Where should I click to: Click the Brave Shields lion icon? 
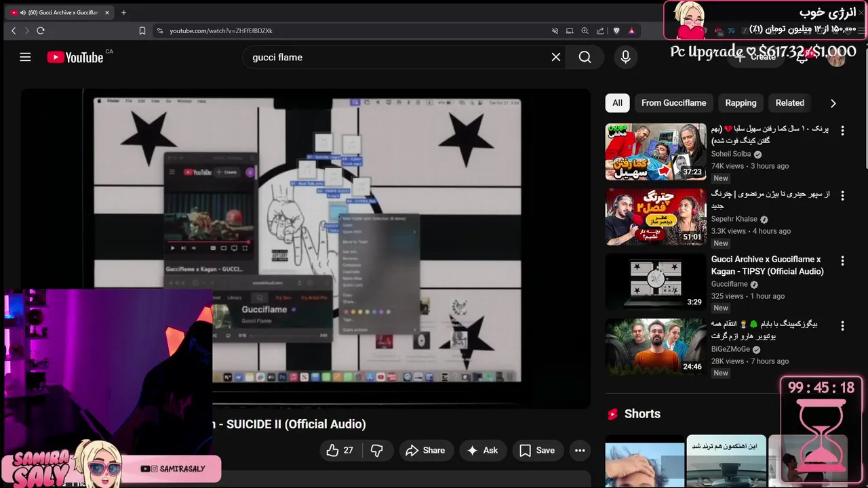coord(616,30)
